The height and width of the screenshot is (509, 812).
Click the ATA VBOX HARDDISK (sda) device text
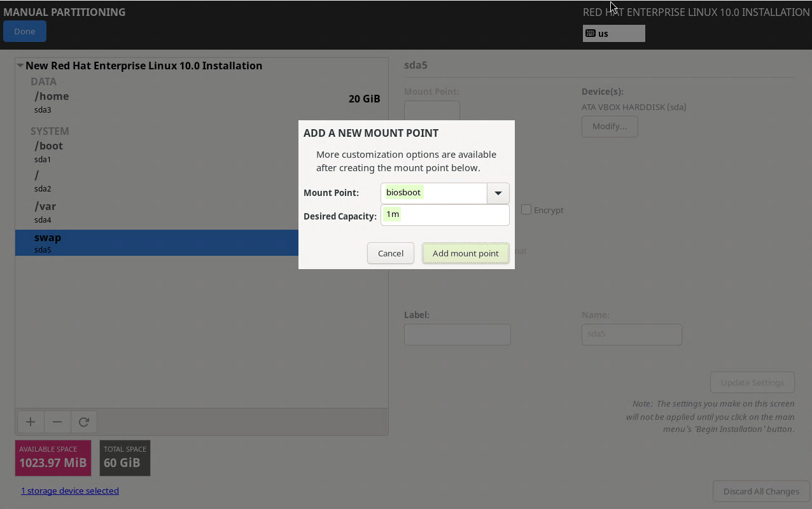coord(634,107)
